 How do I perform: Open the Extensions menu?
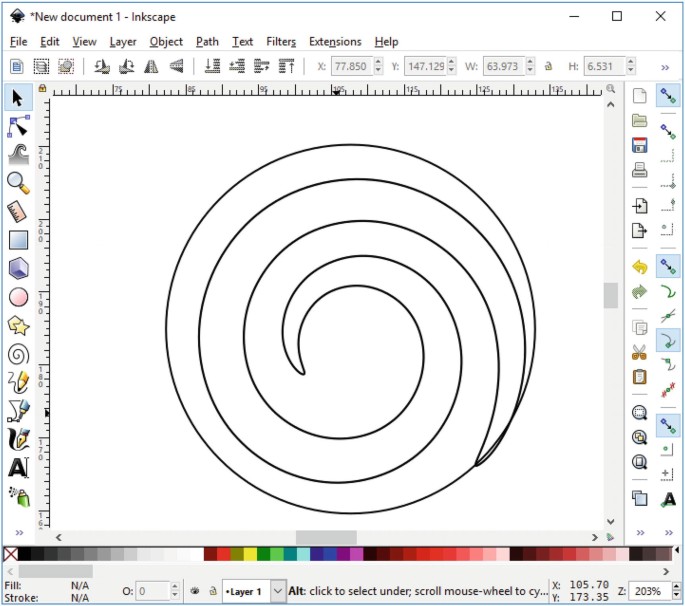tap(335, 42)
